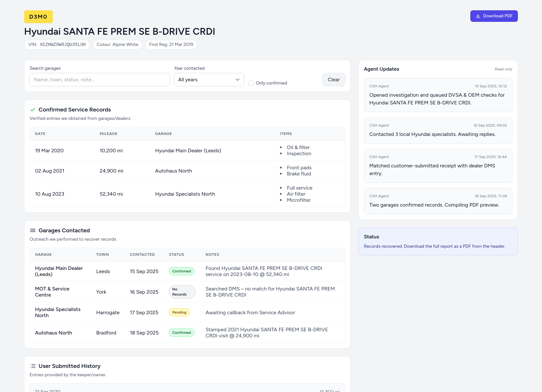Click the Download PDF button

(x=494, y=16)
